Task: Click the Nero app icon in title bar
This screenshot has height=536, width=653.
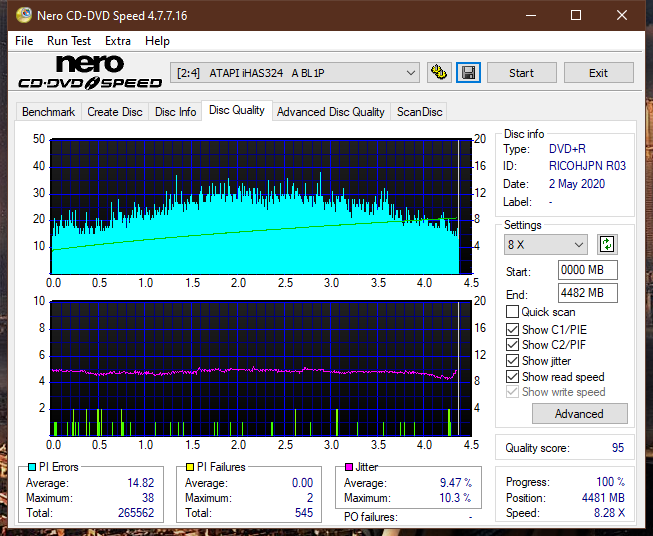Action: pyautogui.click(x=24, y=15)
